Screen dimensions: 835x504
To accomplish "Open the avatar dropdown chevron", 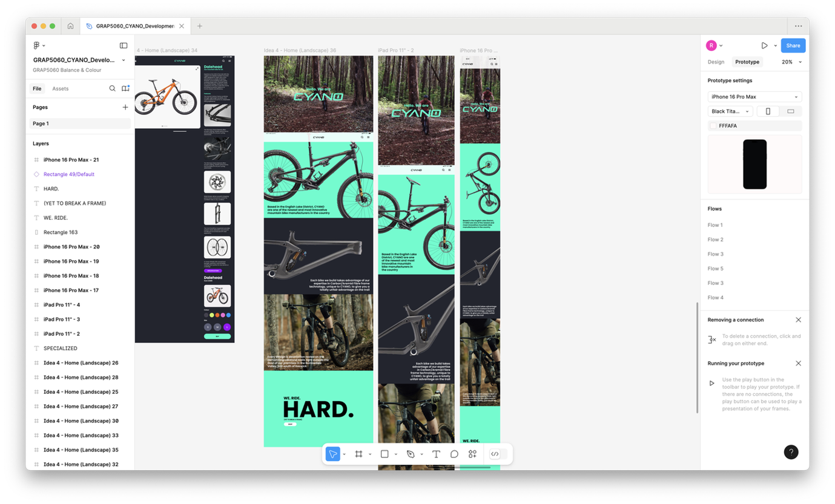I will [721, 45].
